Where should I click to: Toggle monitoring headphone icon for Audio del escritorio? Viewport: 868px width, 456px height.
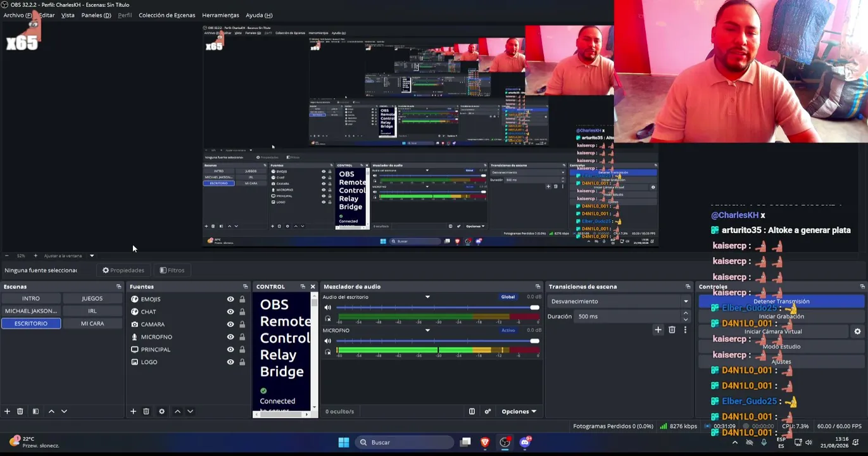point(328,319)
